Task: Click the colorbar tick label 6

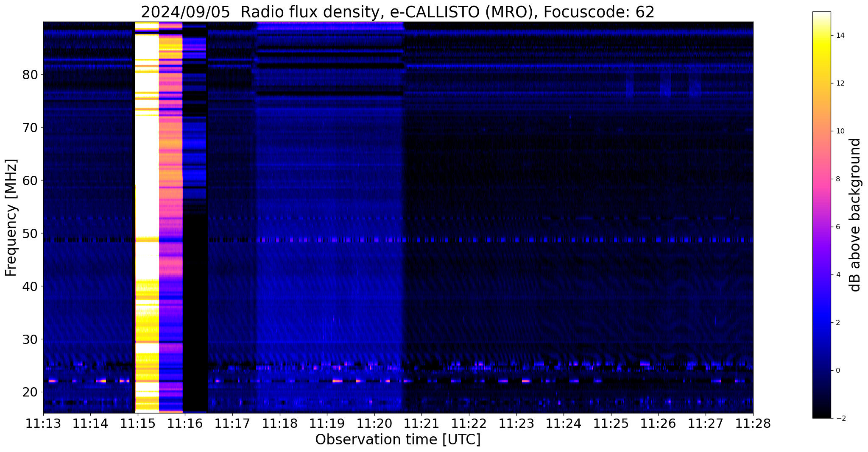Action: pos(837,227)
